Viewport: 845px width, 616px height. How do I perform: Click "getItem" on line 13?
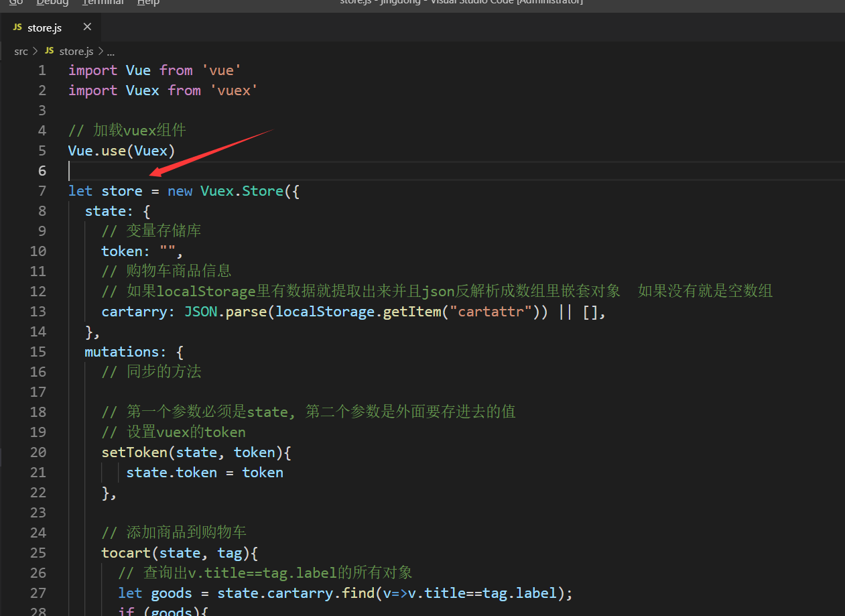(x=412, y=312)
